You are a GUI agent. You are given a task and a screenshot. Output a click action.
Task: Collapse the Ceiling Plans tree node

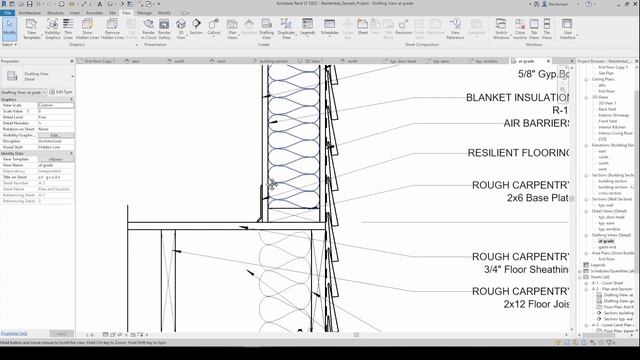click(587, 79)
